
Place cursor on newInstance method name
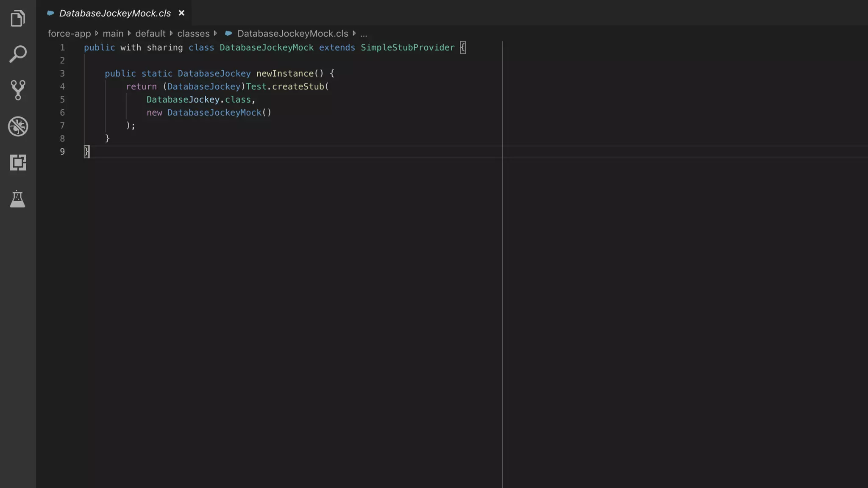284,74
